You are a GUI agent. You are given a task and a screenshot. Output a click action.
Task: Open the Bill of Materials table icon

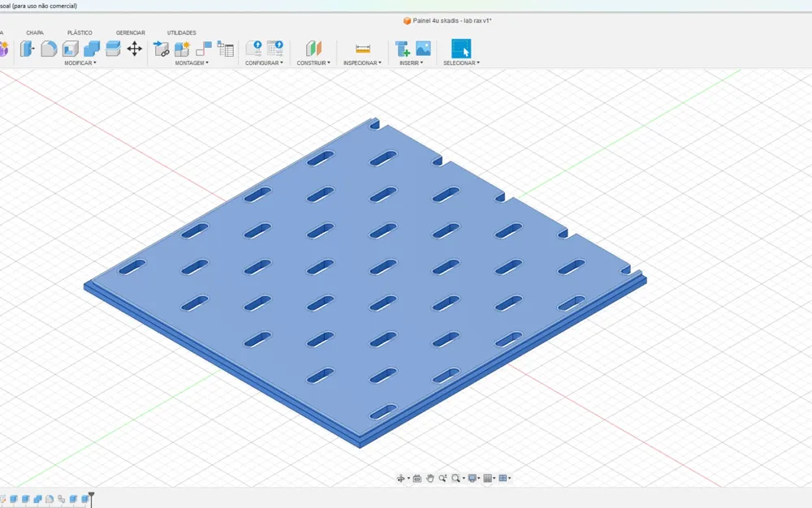[225, 49]
